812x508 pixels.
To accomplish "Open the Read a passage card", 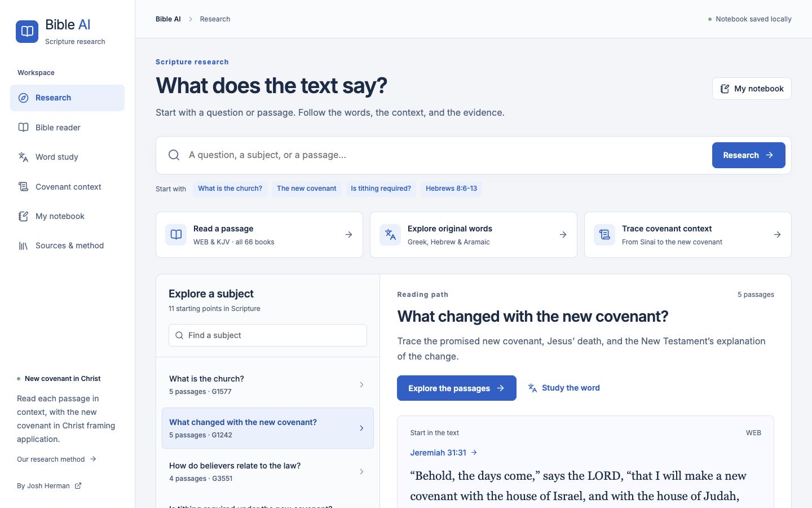I will [x=259, y=235].
